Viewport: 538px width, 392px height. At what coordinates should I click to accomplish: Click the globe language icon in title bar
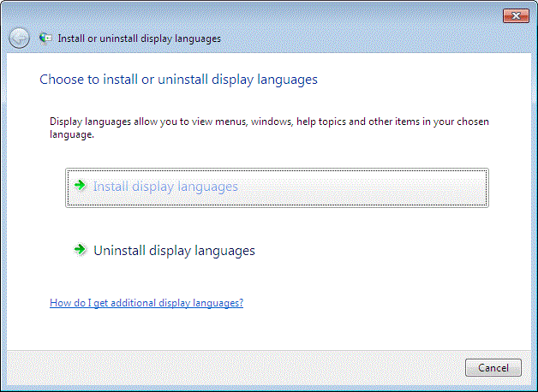pyautogui.click(x=45, y=38)
